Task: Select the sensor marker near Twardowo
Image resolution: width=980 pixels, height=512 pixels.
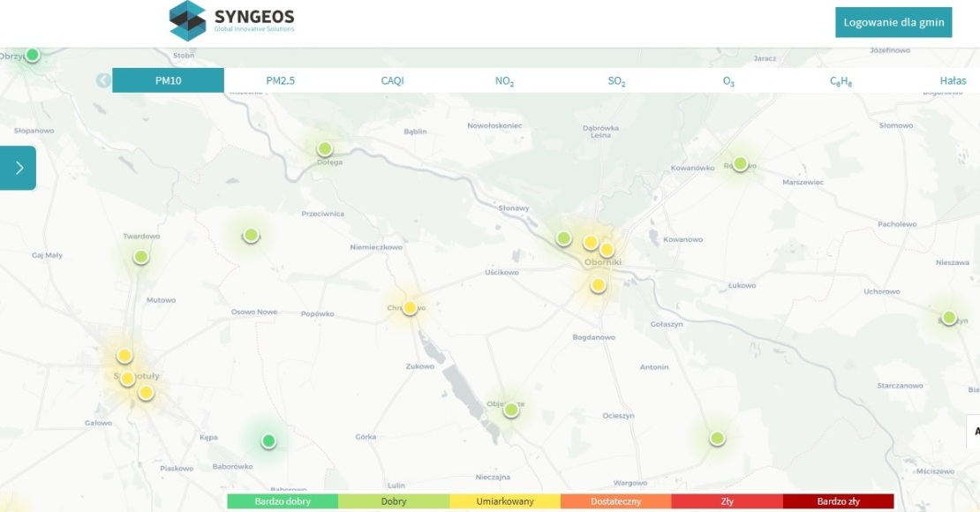Action: 140,257
